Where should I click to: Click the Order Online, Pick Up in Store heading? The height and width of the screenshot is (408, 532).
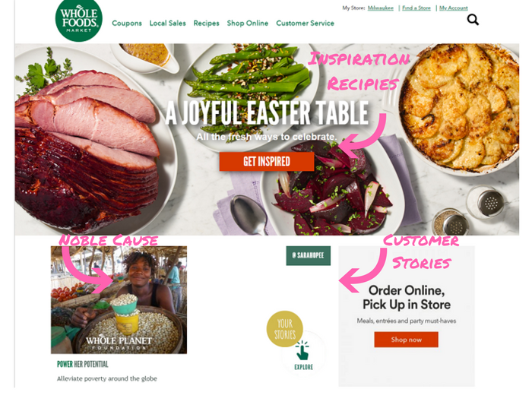[x=407, y=297]
